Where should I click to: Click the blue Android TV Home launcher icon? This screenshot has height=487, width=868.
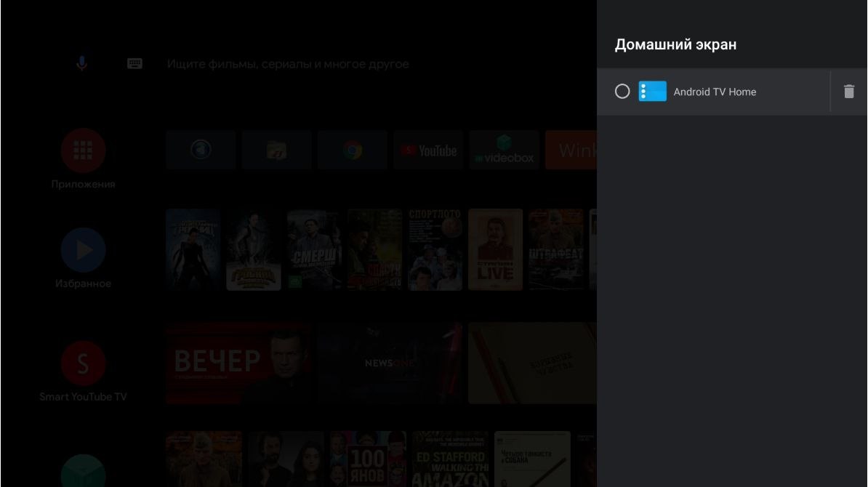point(652,92)
